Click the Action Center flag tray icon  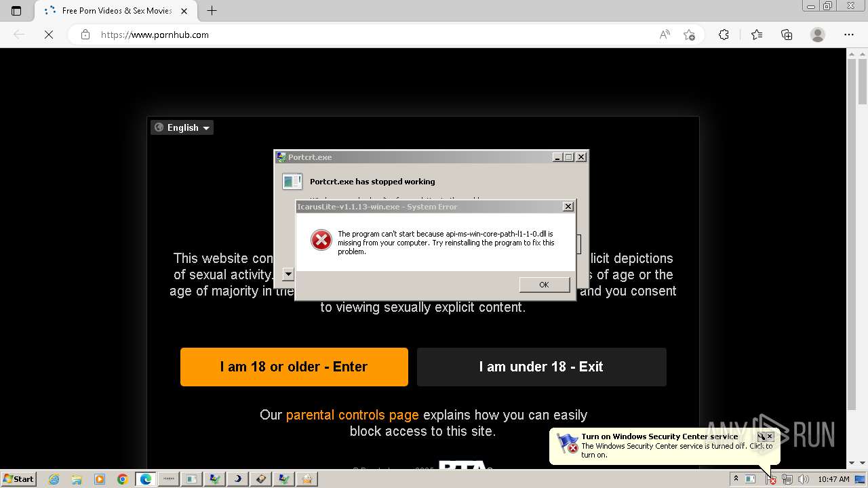771,479
